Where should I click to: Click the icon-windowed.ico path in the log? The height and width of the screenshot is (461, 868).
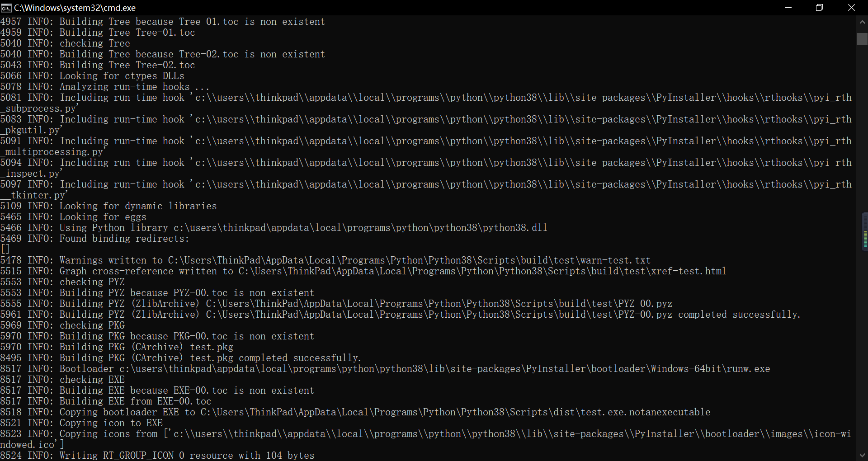(497, 434)
